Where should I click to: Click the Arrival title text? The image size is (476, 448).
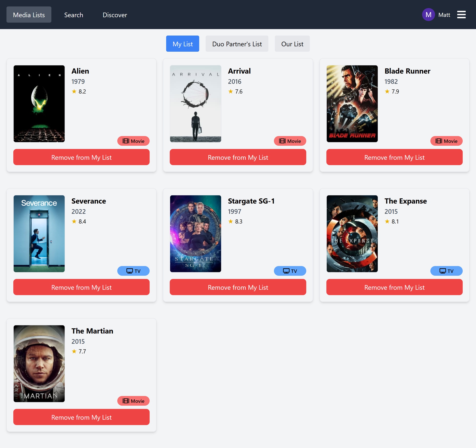pyautogui.click(x=239, y=71)
